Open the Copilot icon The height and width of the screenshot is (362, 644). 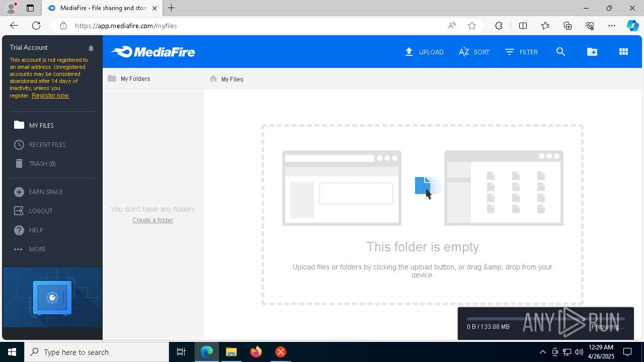click(x=632, y=26)
